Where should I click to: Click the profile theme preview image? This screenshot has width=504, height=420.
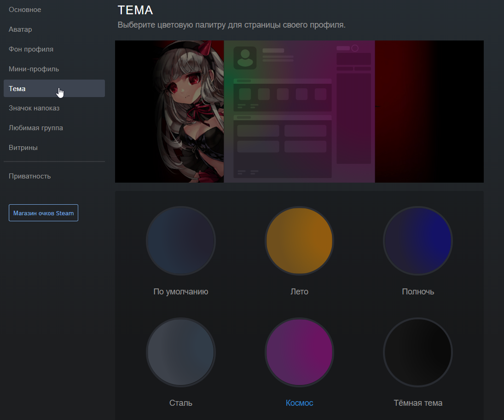(299, 111)
